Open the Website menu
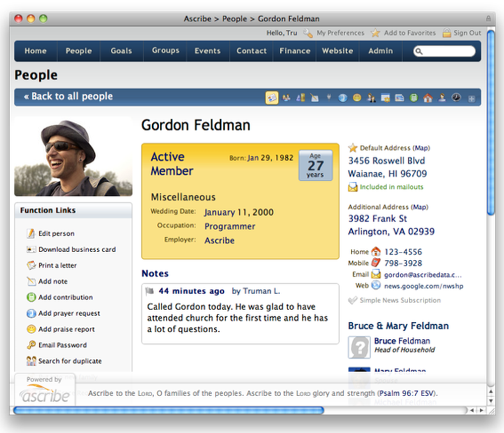Viewport: 504px width, 433px height. (338, 51)
